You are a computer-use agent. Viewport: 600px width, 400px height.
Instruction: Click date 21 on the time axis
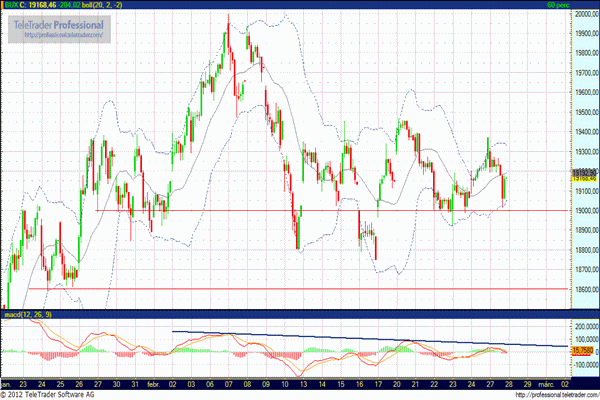tap(415, 384)
